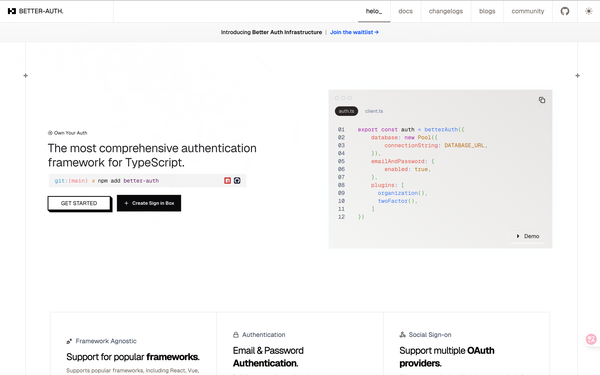Click the pink floating widget icon
The image size is (600, 375).
591,339
